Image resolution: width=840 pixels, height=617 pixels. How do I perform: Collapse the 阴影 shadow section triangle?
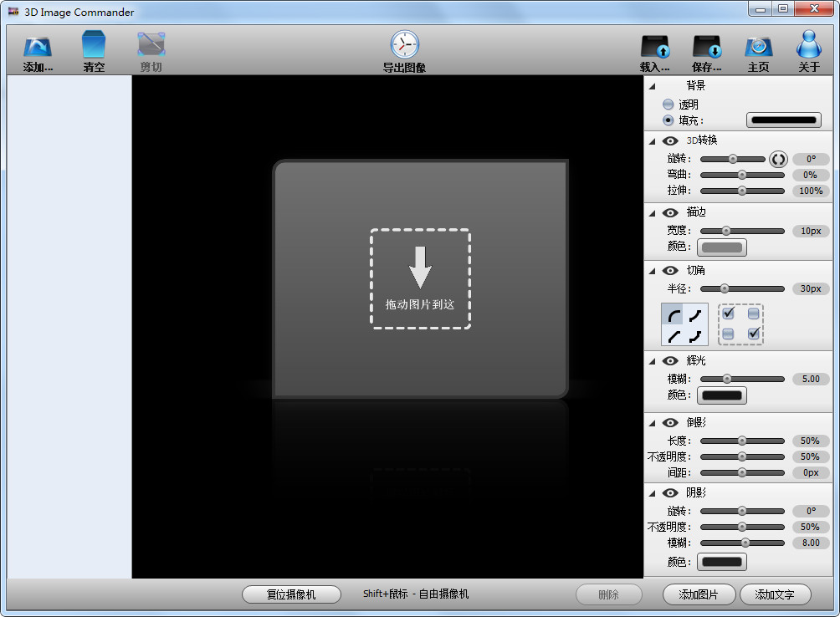(x=652, y=494)
